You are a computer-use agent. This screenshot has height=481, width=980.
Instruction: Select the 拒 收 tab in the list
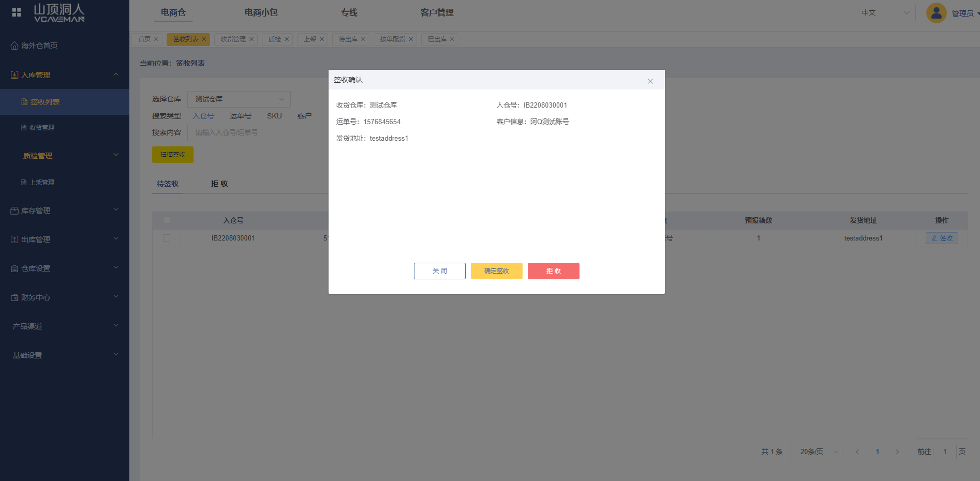[219, 184]
